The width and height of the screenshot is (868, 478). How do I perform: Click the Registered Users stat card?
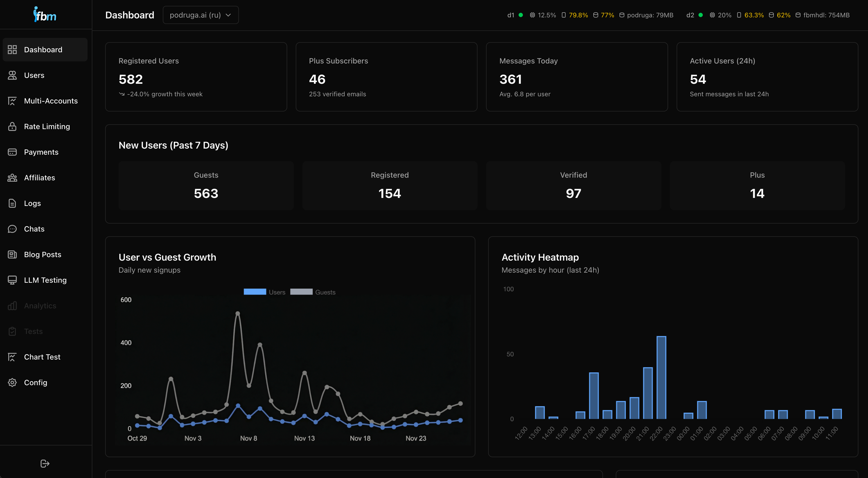point(196,77)
